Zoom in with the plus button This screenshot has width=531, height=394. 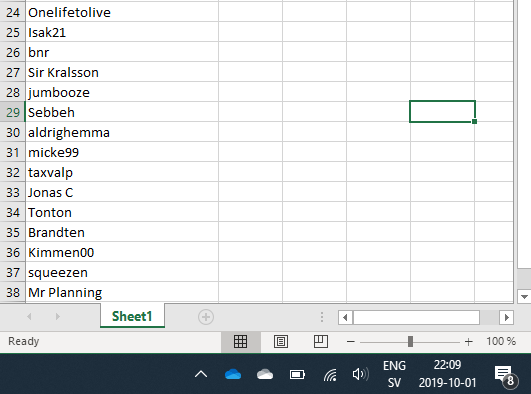469,341
